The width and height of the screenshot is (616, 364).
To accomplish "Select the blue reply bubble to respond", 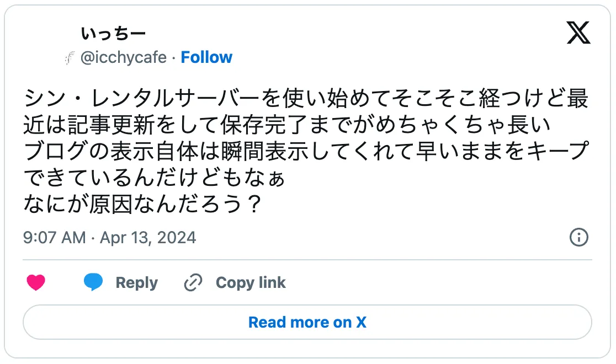I will (93, 282).
